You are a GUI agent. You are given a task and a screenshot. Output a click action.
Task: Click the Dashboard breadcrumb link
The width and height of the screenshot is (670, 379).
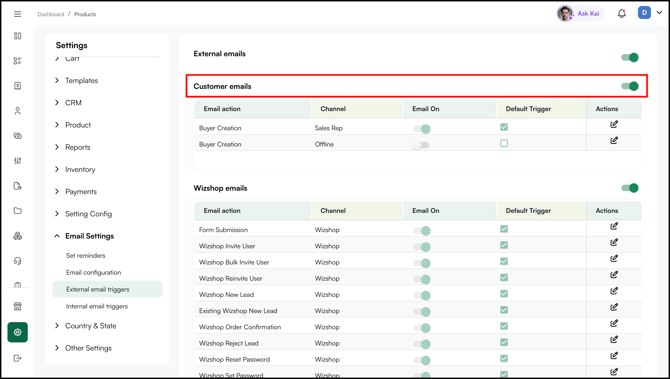click(x=50, y=14)
